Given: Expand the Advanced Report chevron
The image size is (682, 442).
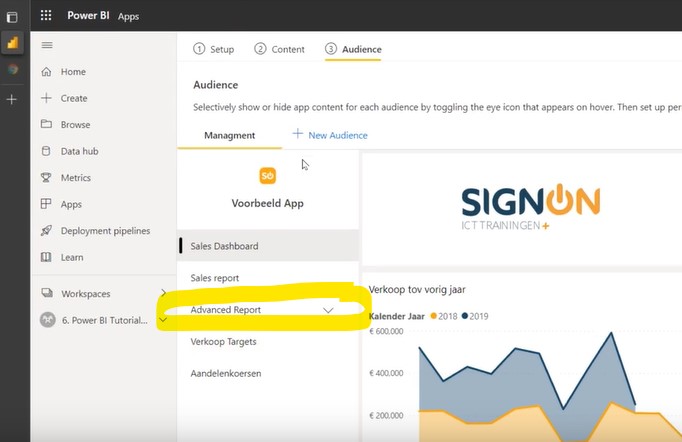Looking at the screenshot, I should 328,311.
